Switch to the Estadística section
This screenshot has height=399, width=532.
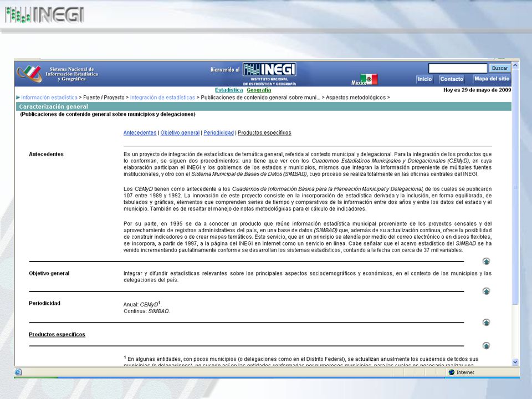click(x=229, y=90)
